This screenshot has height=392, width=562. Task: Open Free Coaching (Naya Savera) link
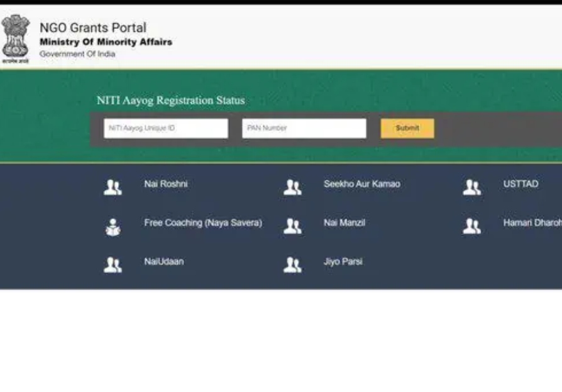point(203,223)
